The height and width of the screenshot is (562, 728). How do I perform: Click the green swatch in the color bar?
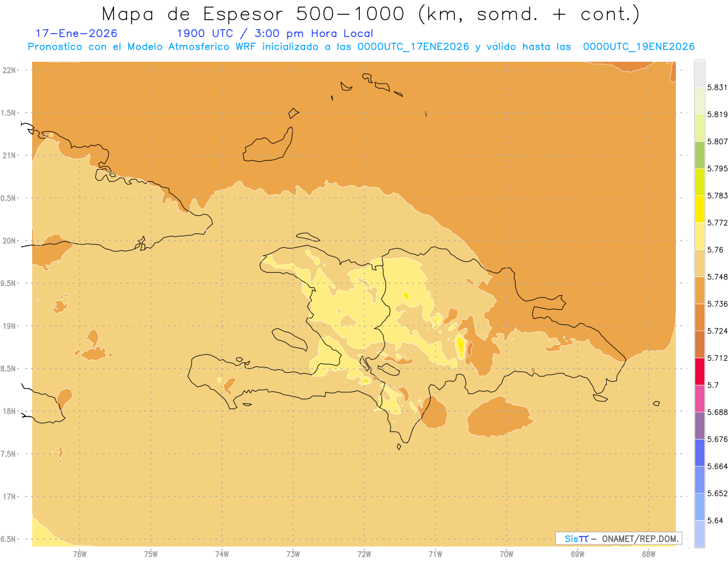pos(699,155)
